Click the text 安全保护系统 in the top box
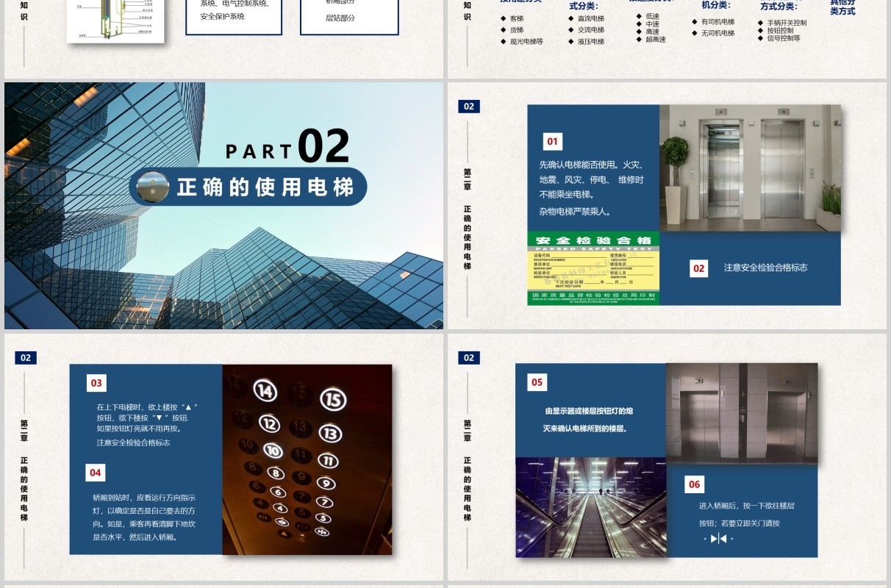 [222, 16]
